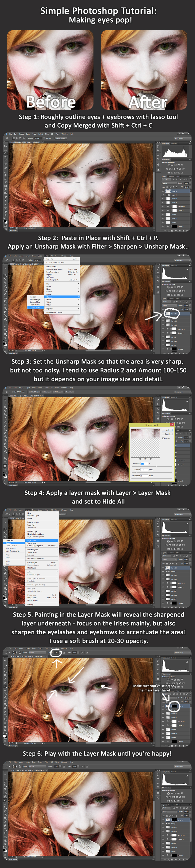Hide Layer 12 via eye icon in Step 1
The image size is (195, 868).
[163, 199]
